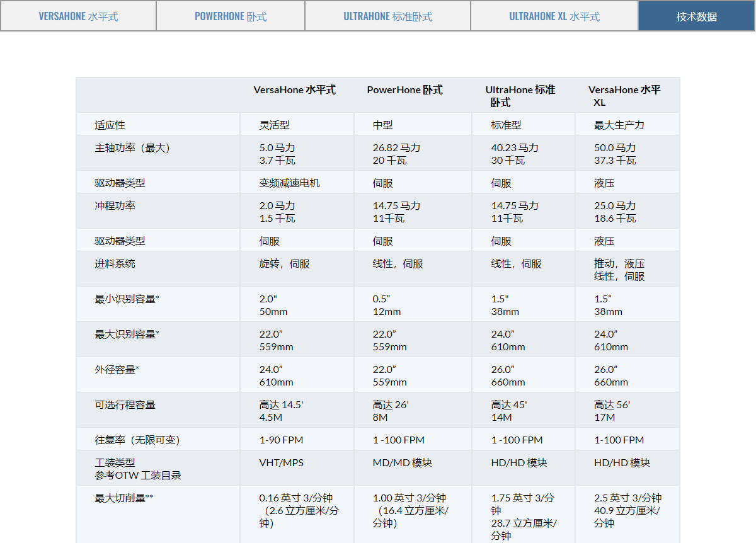Click the 外径容量 row label
This screenshot has height=543, width=756.
point(117,370)
